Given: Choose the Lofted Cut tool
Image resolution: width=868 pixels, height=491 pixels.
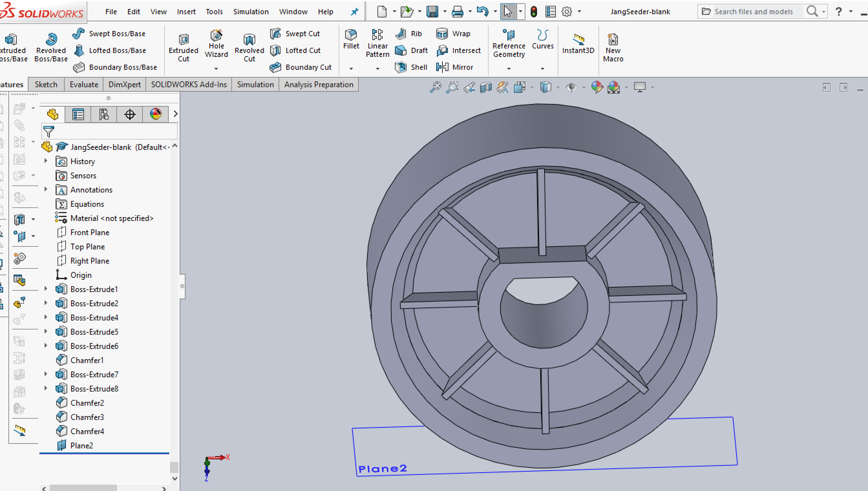Looking at the screenshot, I should point(295,50).
